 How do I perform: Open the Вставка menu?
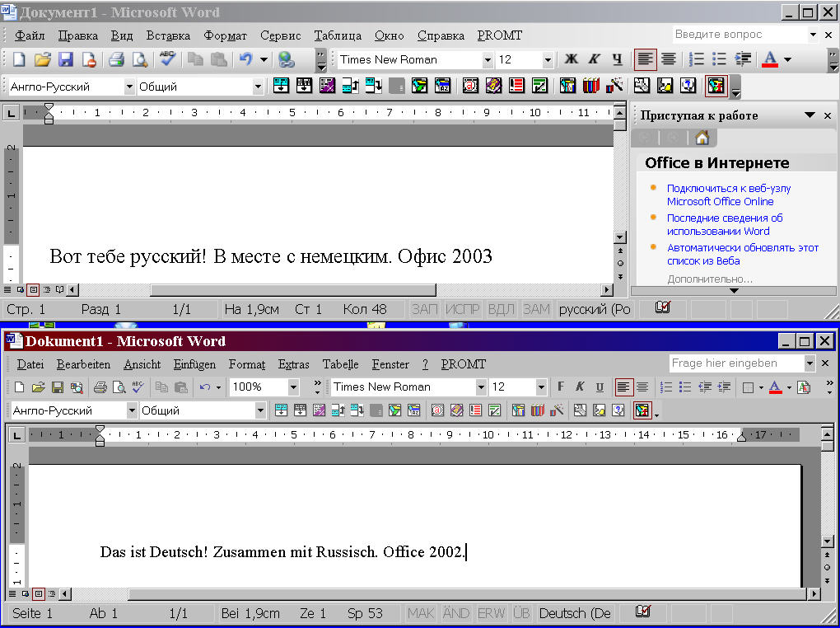pyautogui.click(x=168, y=35)
